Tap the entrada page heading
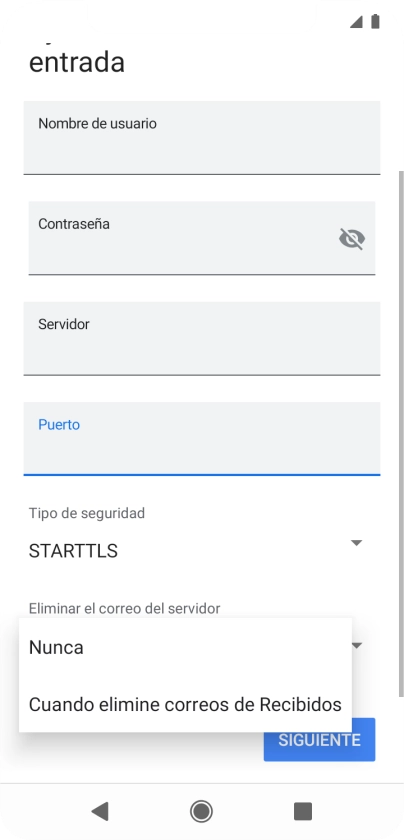The image size is (404, 840). pyautogui.click(x=77, y=62)
